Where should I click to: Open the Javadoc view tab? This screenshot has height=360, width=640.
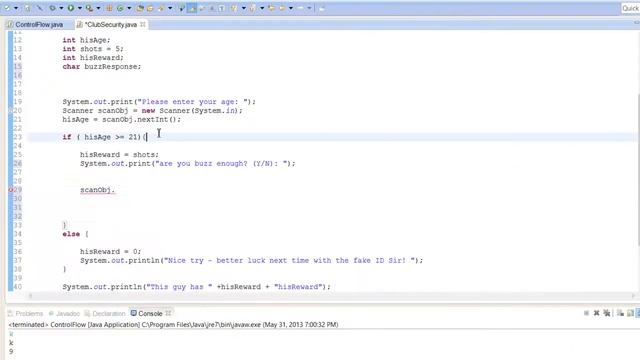64,313
